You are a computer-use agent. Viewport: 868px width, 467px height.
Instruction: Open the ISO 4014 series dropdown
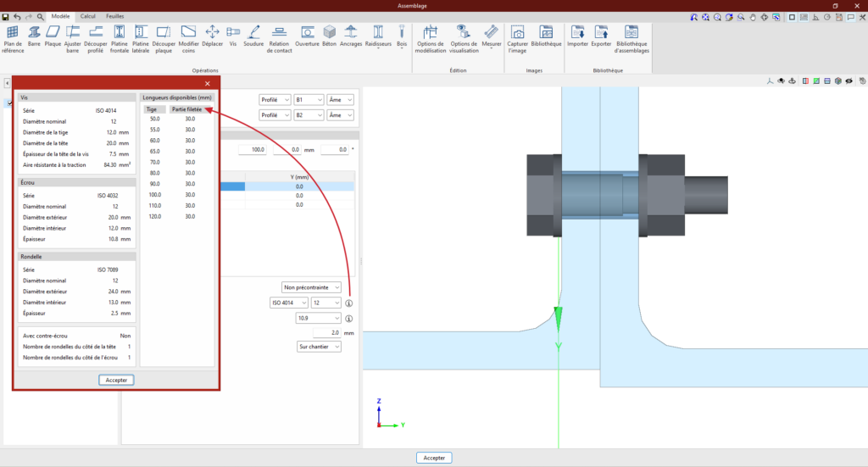click(288, 303)
